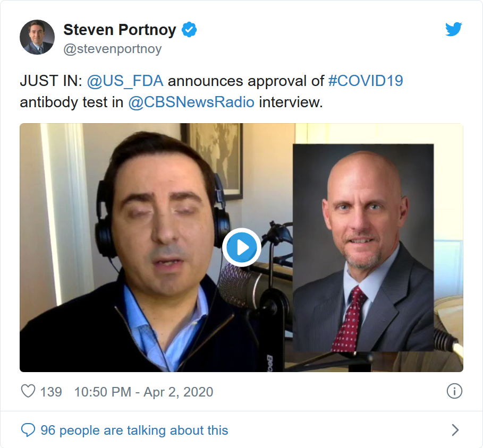This screenshot has height=448, width=483.
Task: Click the tweet text 'antibody test in'
Action: point(71,102)
